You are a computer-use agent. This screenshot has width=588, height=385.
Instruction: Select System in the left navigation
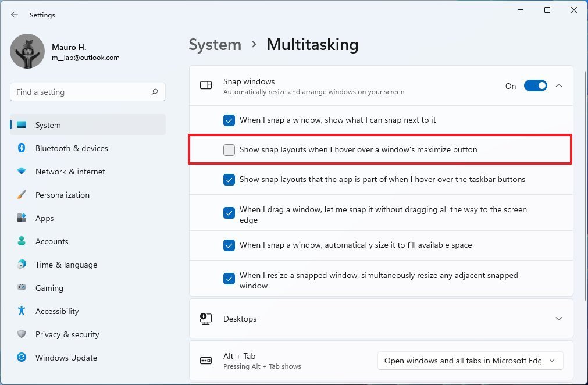48,125
